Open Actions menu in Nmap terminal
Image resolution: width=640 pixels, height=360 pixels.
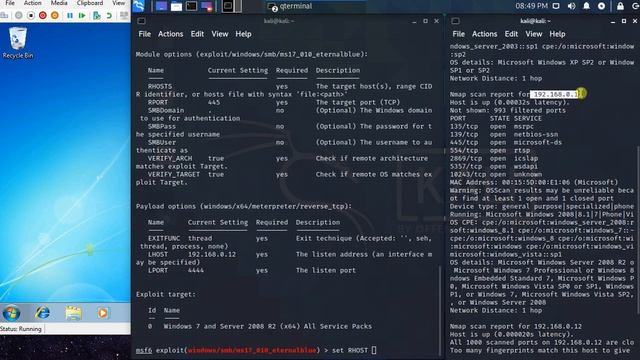point(484,34)
